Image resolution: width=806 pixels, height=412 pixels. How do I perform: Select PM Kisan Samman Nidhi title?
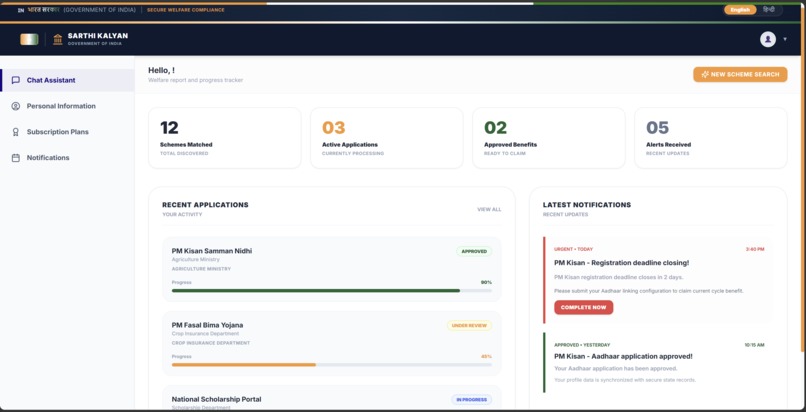[212, 251]
